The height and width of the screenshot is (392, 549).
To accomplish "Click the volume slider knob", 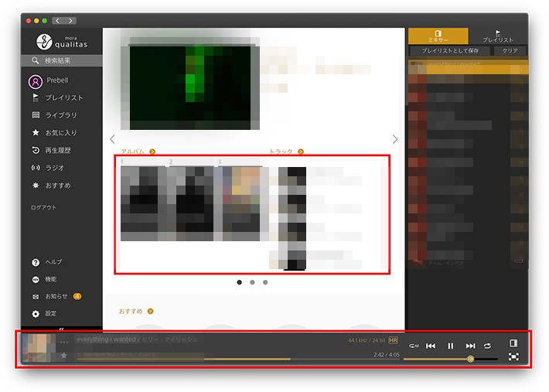I will (x=470, y=359).
